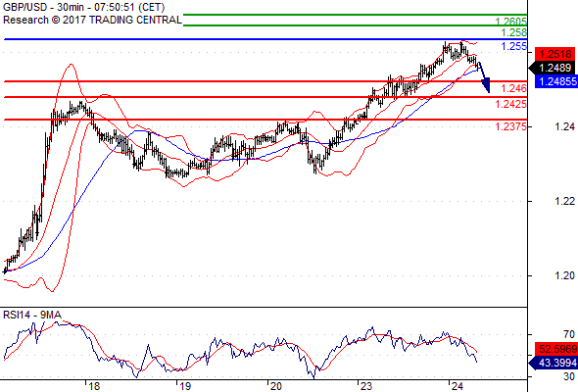The image size is (578, 392).
Task: Click date 23 on time axis
Action: (x=366, y=386)
